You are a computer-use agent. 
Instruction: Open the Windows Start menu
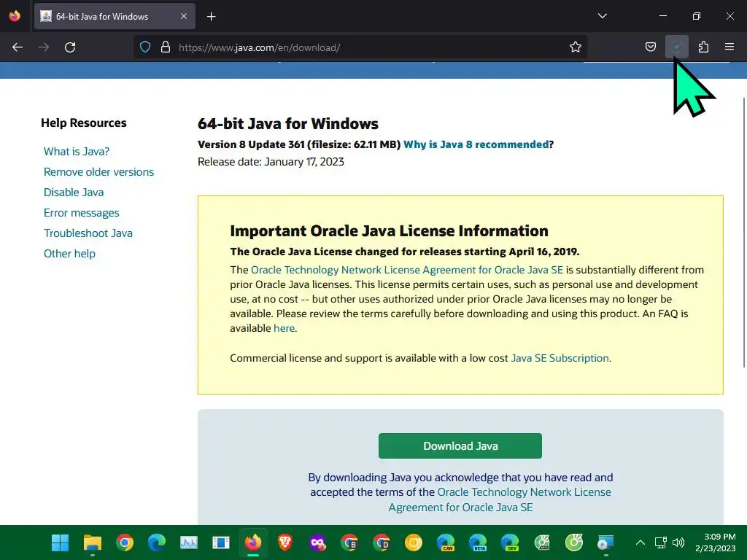pyautogui.click(x=60, y=542)
